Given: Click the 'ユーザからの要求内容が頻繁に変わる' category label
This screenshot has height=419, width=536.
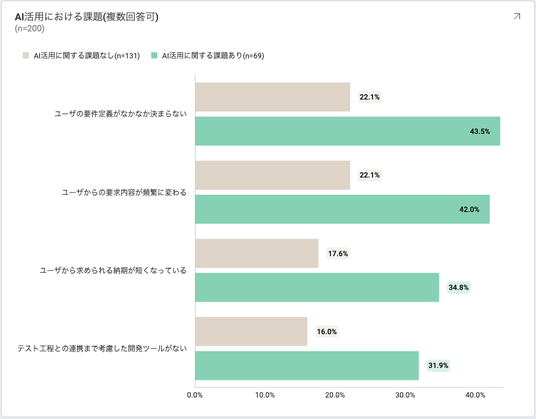Looking at the screenshot, I should pyautogui.click(x=124, y=192).
